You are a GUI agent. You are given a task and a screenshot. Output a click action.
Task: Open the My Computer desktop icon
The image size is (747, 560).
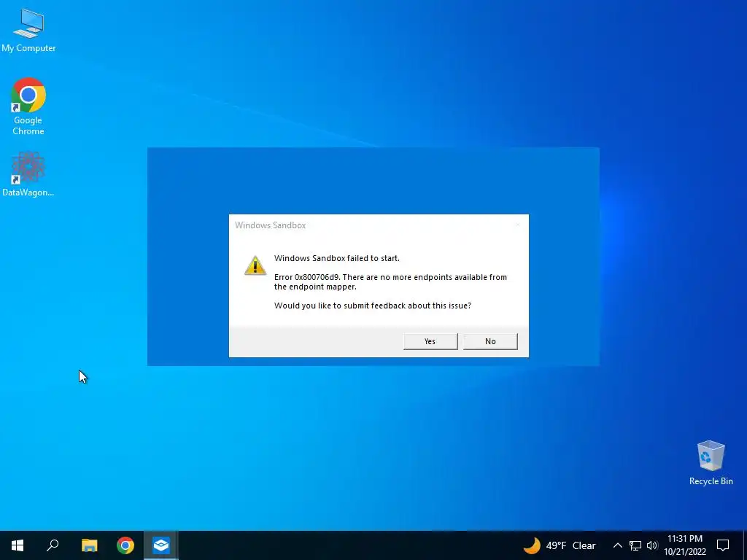pyautogui.click(x=28, y=30)
